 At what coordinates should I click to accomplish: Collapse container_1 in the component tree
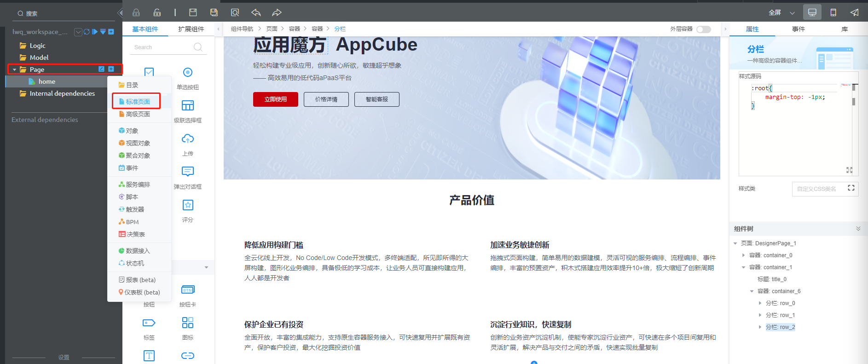pos(743,267)
